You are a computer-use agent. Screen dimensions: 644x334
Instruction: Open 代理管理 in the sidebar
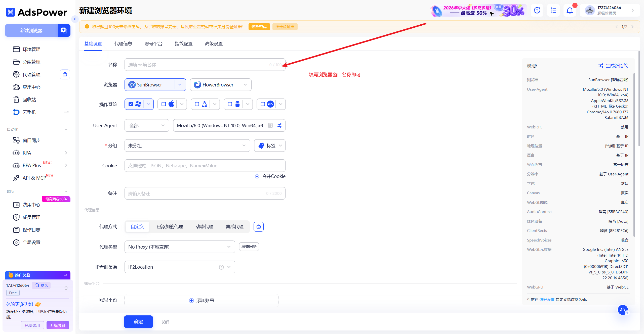click(x=31, y=74)
